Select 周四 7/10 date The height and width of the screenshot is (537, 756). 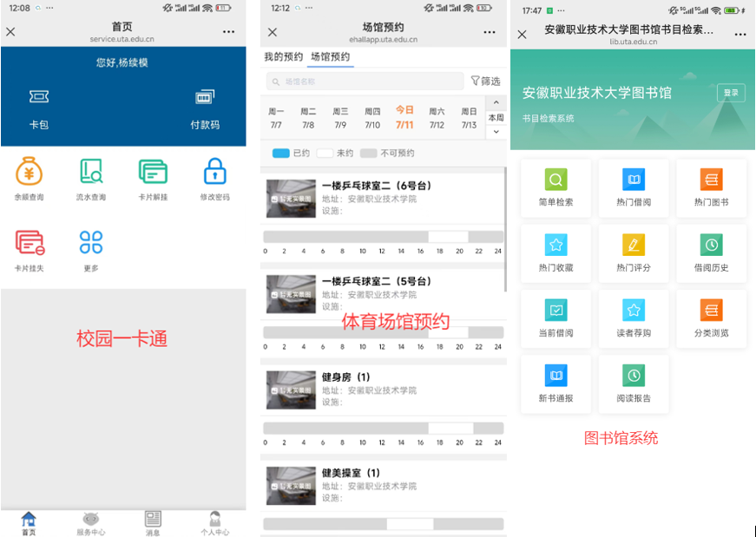click(372, 118)
